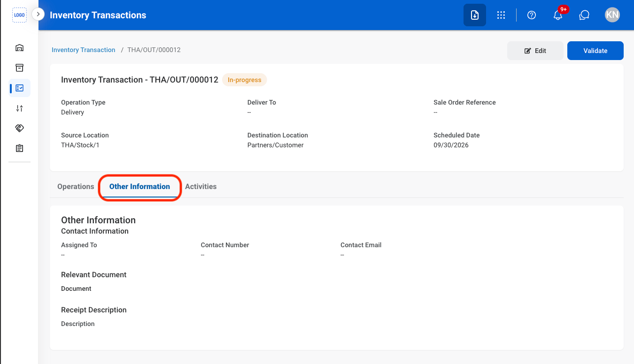Click the Sale Order Reference label
This screenshot has height=364, width=634.
(x=464, y=102)
